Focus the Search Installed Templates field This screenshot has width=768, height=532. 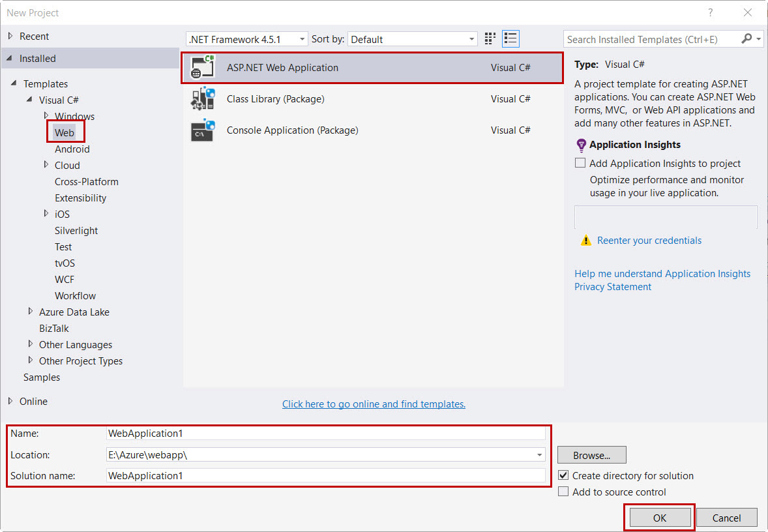(x=653, y=39)
